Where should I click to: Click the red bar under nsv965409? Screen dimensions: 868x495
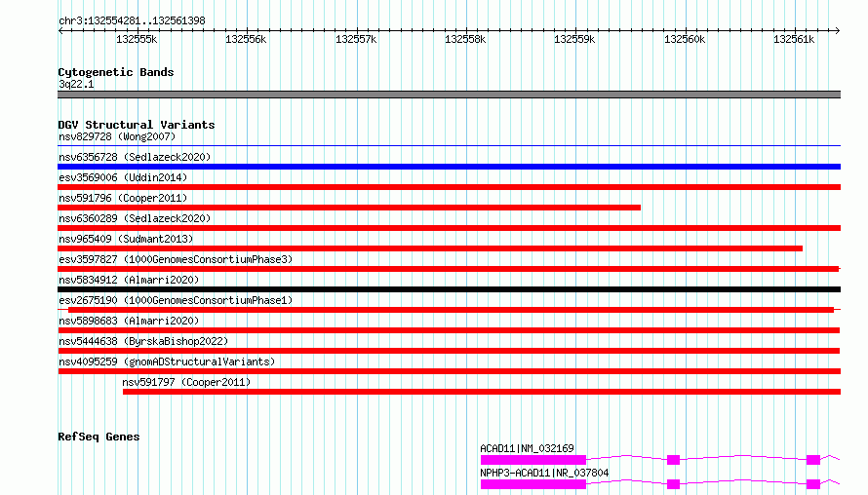pos(430,248)
